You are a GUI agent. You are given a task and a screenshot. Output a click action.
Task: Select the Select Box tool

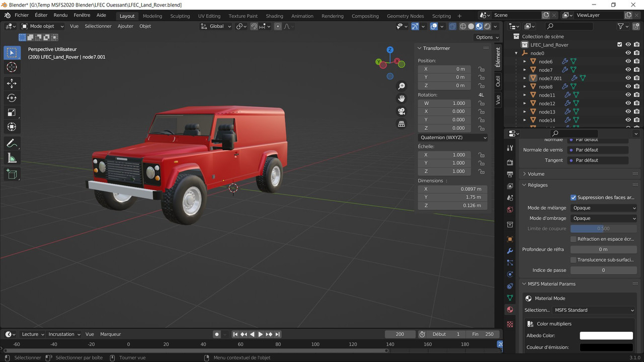pos(12,53)
